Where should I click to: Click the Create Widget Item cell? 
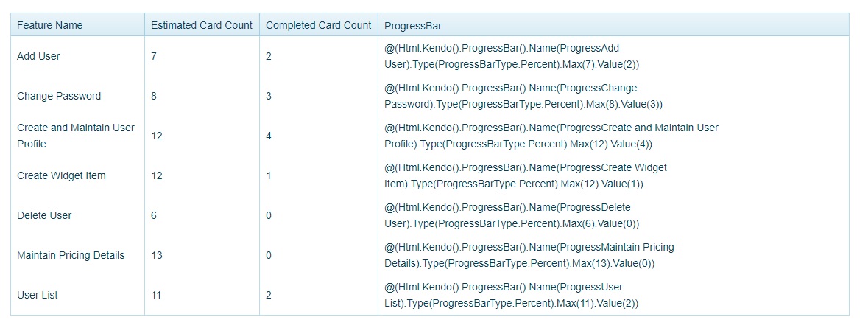point(61,175)
